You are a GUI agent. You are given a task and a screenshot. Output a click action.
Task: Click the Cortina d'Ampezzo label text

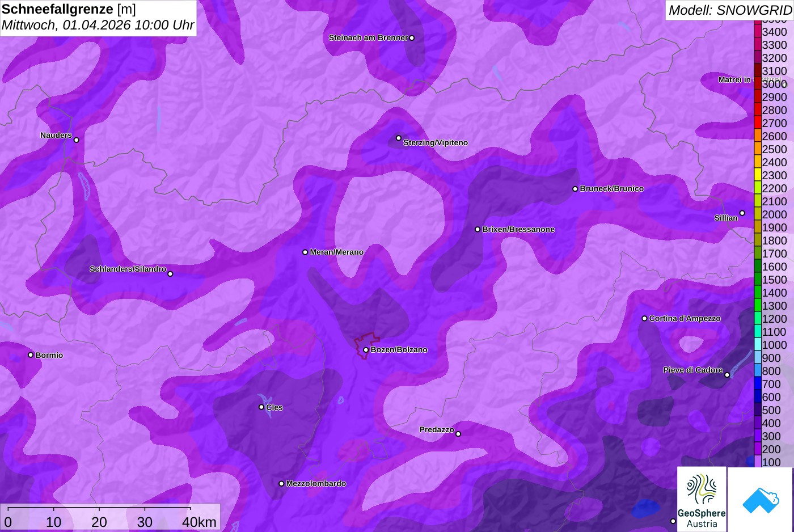click(685, 319)
